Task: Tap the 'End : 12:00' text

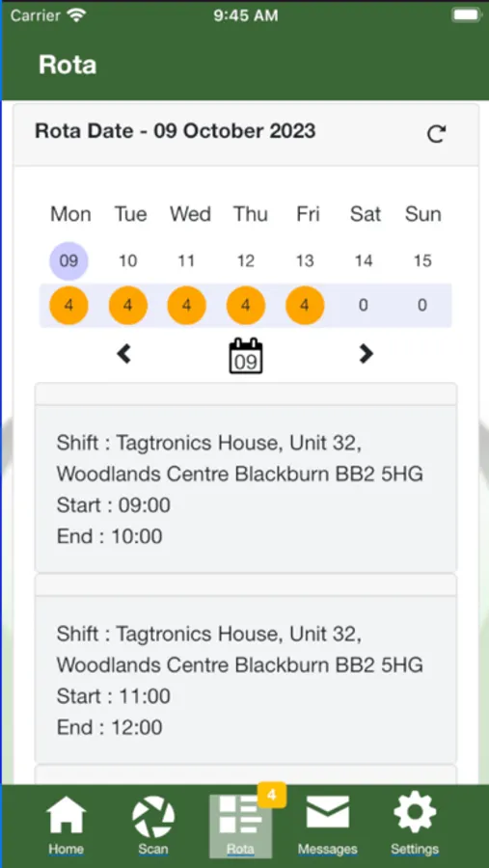Action: pos(110,727)
